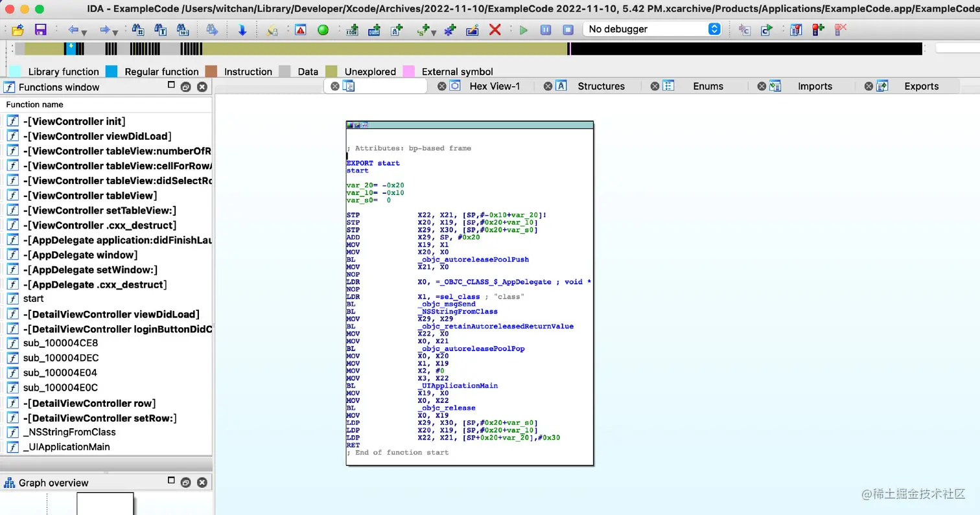980x515 pixels.
Task: Close the Graph overview panel
Action: click(x=202, y=483)
